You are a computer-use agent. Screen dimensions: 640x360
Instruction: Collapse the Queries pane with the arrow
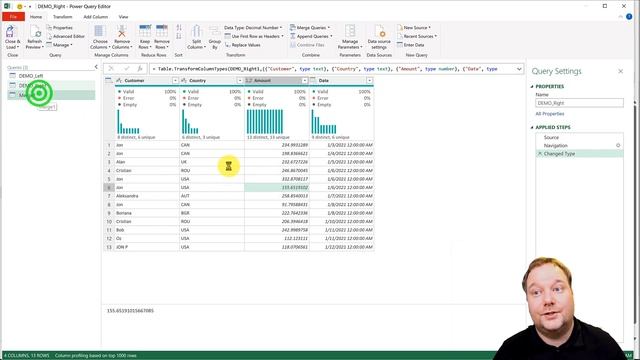point(96,67)
